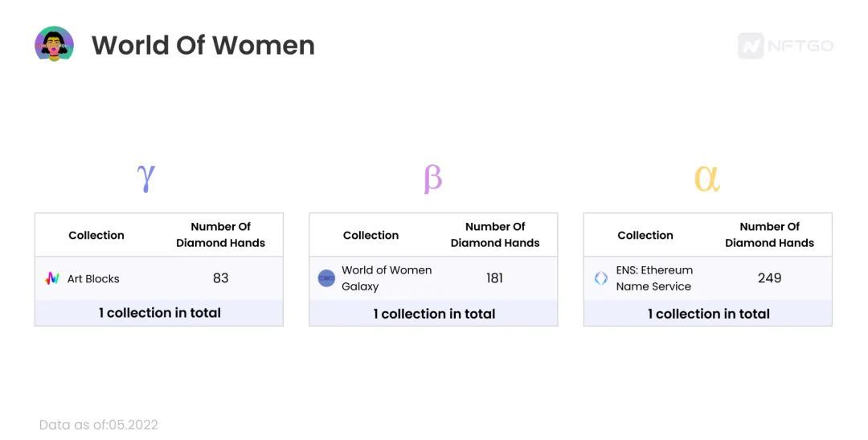Click the gamma table's 1 collection in total footer
The width and height of the screenshot is (868, 440).
coord(159,313)
